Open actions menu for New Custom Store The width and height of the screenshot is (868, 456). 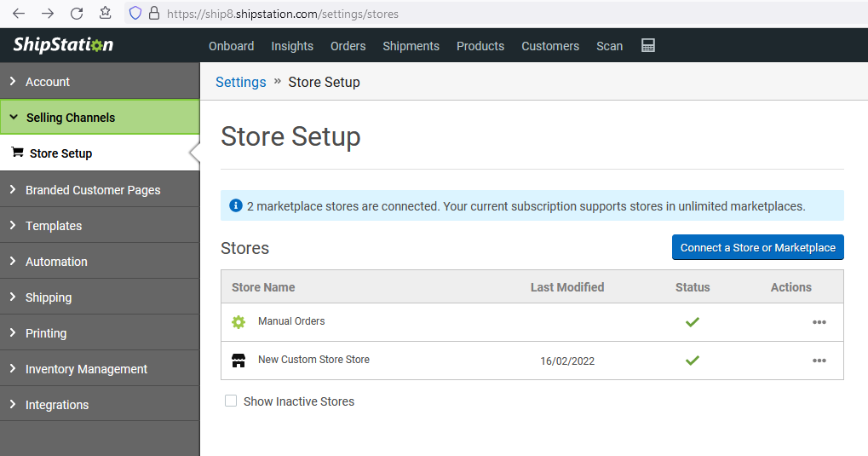click(x=819, y=361)
